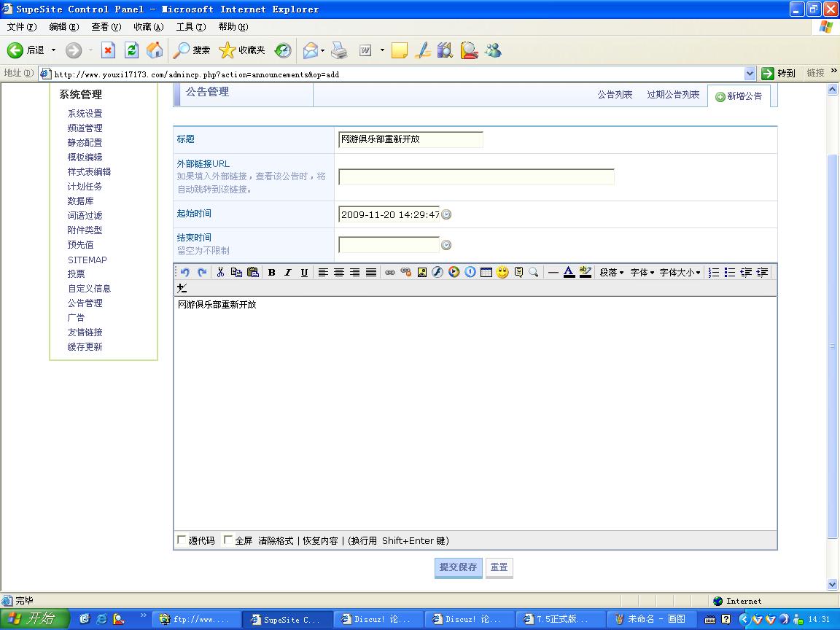
Task: Select 新增公告 new announcement tab
Action: (x=739, y=96)
